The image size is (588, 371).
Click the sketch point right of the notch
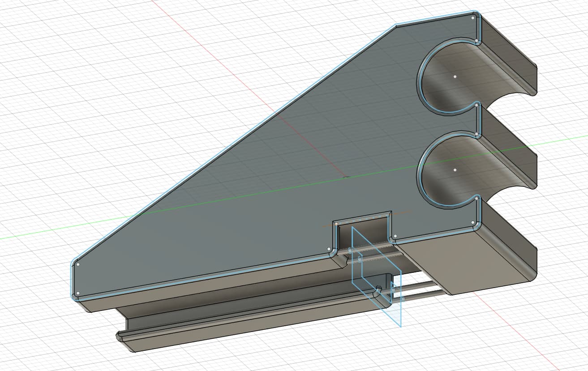click(395, 236)
